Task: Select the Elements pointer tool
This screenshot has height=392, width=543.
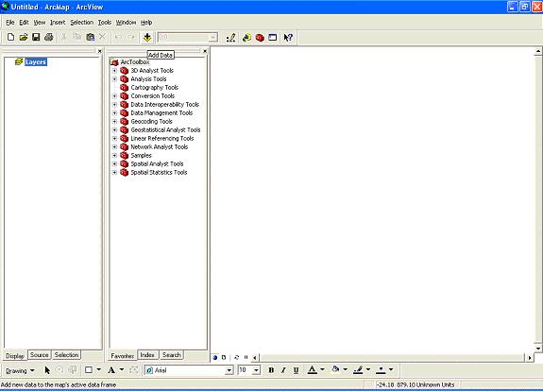Action: (x=47, y=370)
